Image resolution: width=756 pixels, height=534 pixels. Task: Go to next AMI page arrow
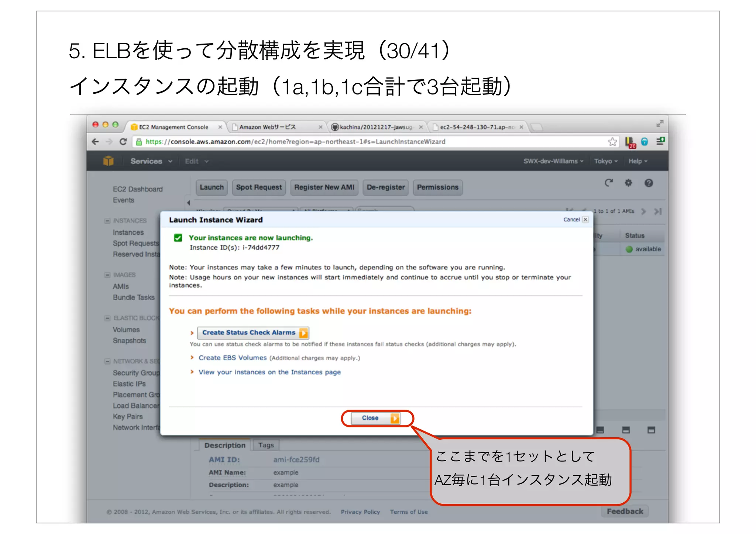pyautogui.click(x=644, y=211)
